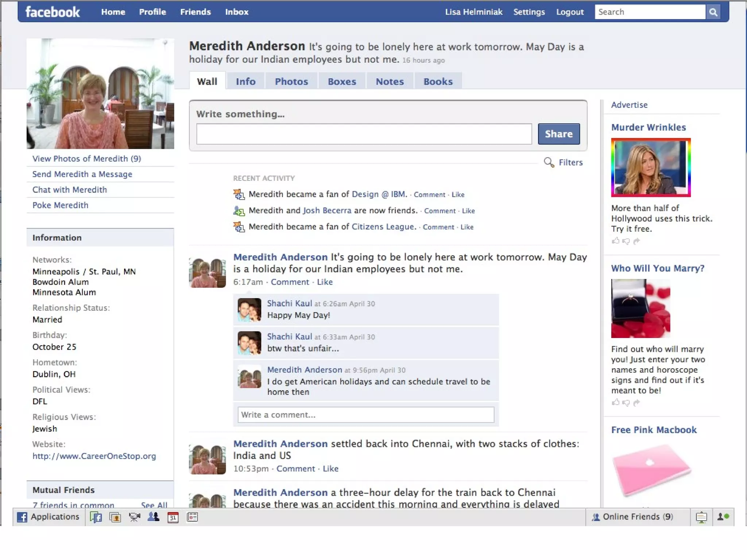Open the Groups icon in bottom bar
The height and width of the screenshot is (560, 747).
(154, 517)
